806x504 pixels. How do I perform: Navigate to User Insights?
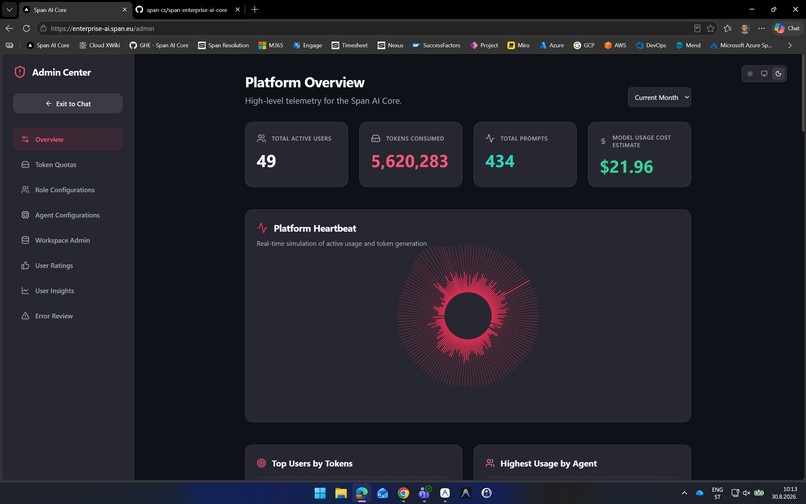(68, 291)
